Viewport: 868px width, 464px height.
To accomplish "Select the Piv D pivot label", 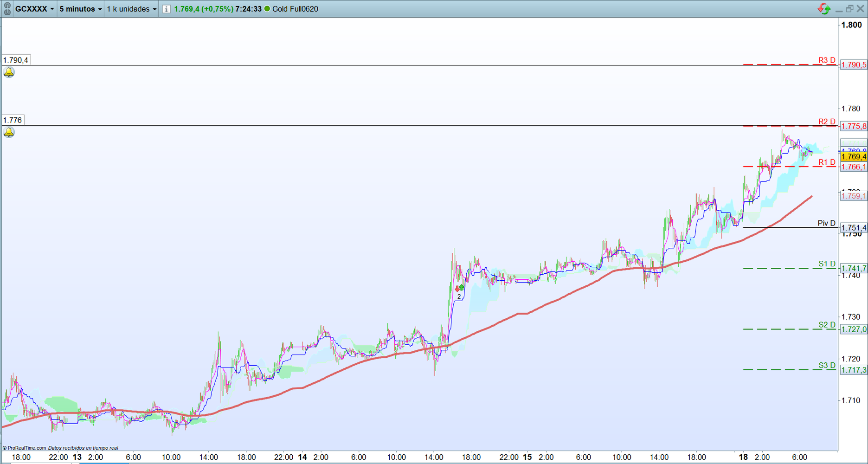I will click(826, 223).
